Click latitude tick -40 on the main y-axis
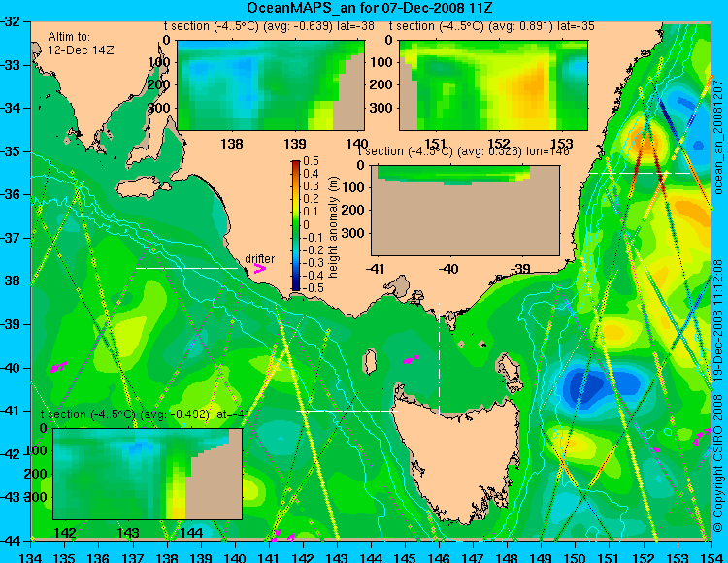The image size is (728, 563). click(12, 368)
